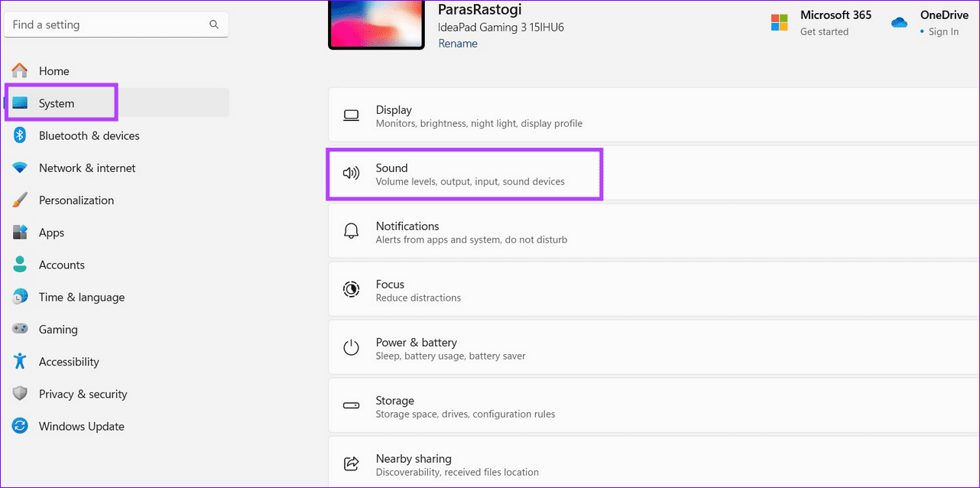
Task: Select the Display settings icon
Action: [x=351, y=115]
